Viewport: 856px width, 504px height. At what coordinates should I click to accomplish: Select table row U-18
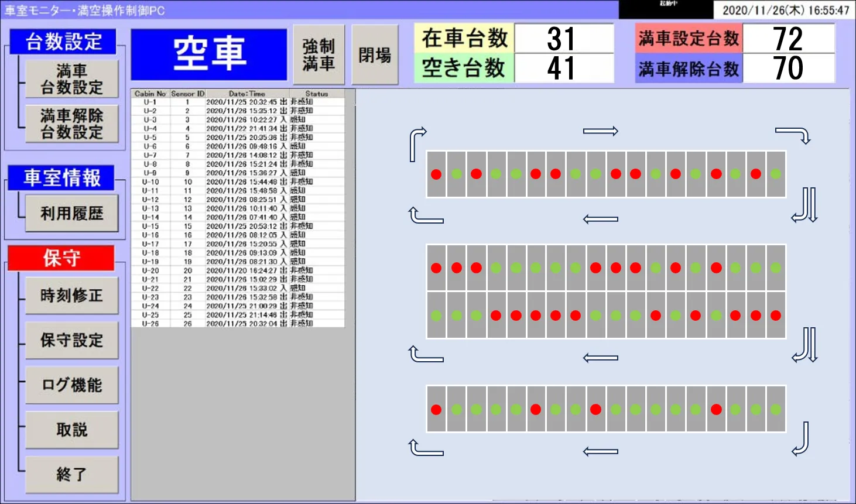238,253
